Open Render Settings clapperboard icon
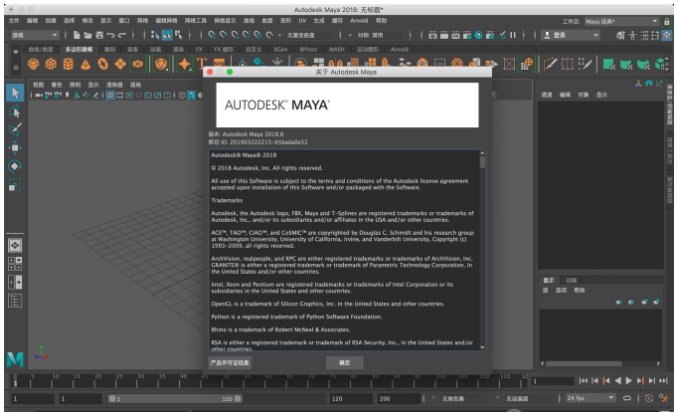678x412 pixels. (490, 35)
